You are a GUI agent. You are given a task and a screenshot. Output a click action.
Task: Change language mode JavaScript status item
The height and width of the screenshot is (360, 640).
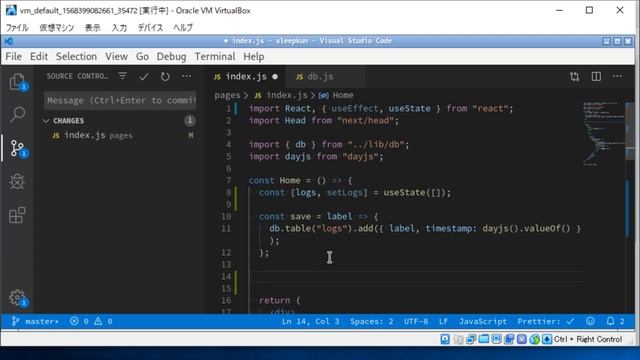click(x=483, y=321)
